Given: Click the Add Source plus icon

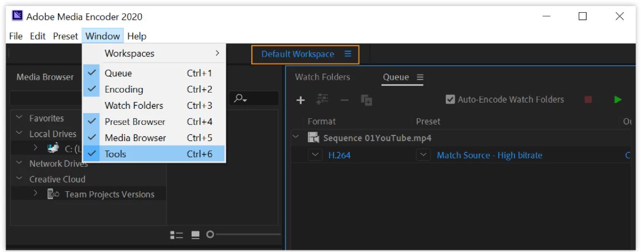Looking at the screenshot, I should coord(300,100).
